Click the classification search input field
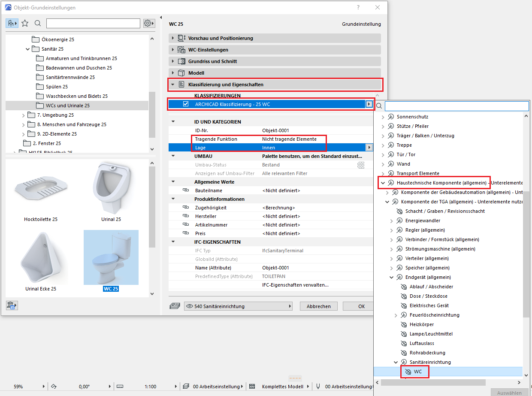This screenshot has height=396, width=532. 456,106
